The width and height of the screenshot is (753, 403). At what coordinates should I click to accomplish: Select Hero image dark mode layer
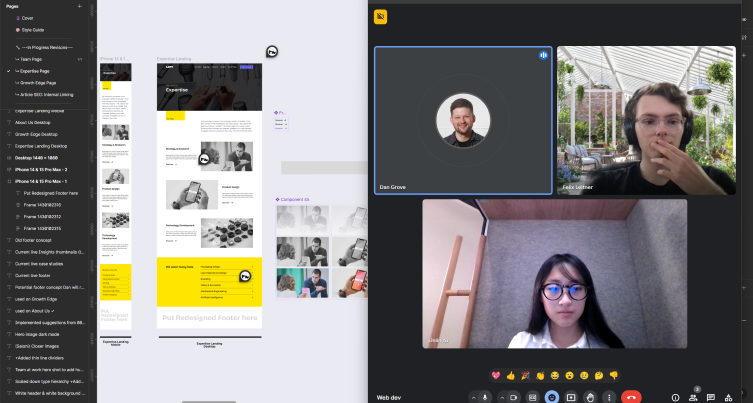coord(36,334)
